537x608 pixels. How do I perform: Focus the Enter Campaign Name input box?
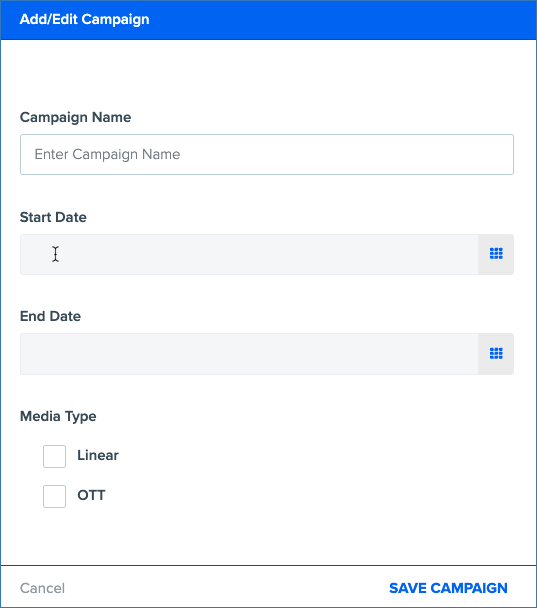(x=267, y=154)
